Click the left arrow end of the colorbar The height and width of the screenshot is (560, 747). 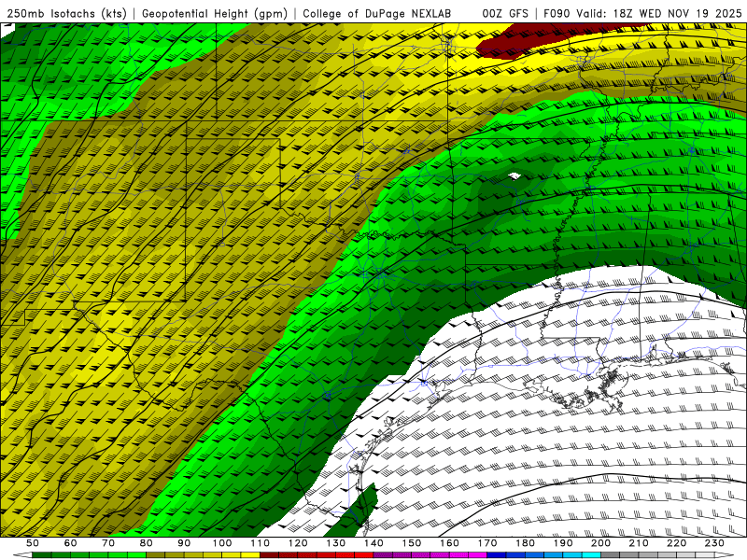pos(22,555)
